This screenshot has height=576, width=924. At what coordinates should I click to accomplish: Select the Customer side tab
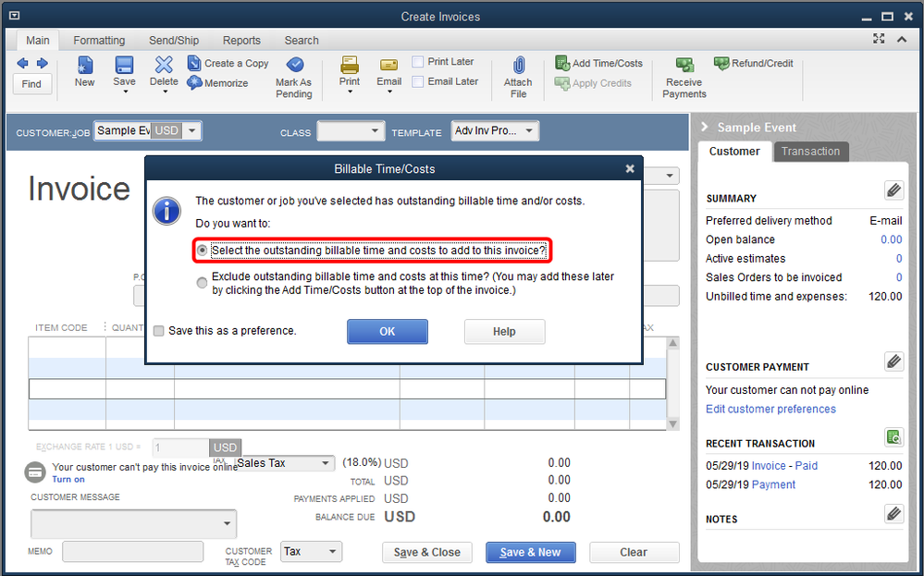734,152
